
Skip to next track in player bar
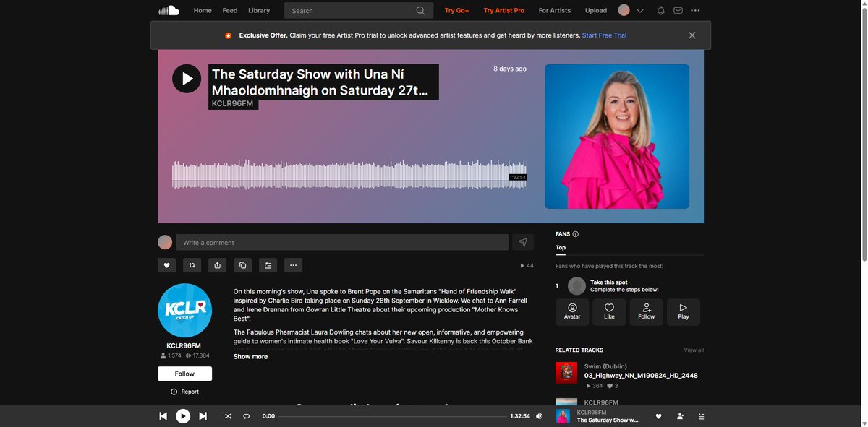[203, 416]
